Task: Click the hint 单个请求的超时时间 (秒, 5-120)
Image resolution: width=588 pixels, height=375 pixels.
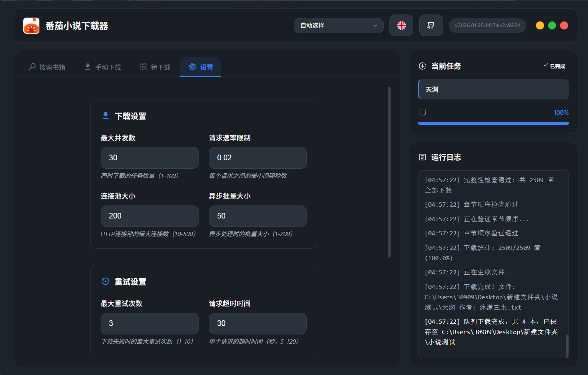Action: pos(254,341)
